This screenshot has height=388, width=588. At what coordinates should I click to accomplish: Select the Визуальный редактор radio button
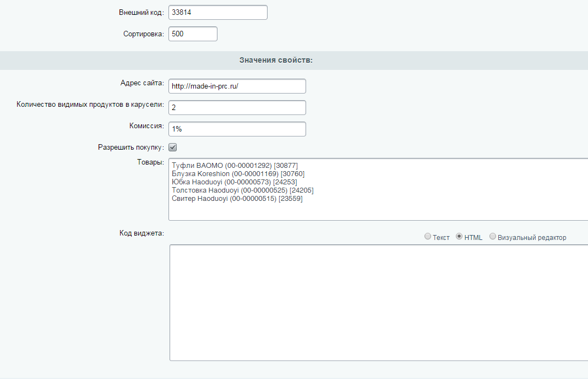[492, 237]
